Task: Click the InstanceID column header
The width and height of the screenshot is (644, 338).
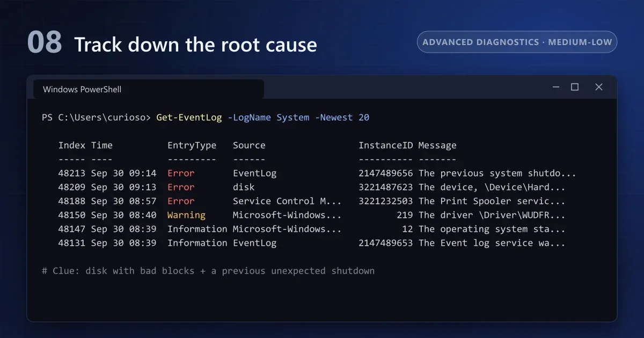Action: coord(385,145)
